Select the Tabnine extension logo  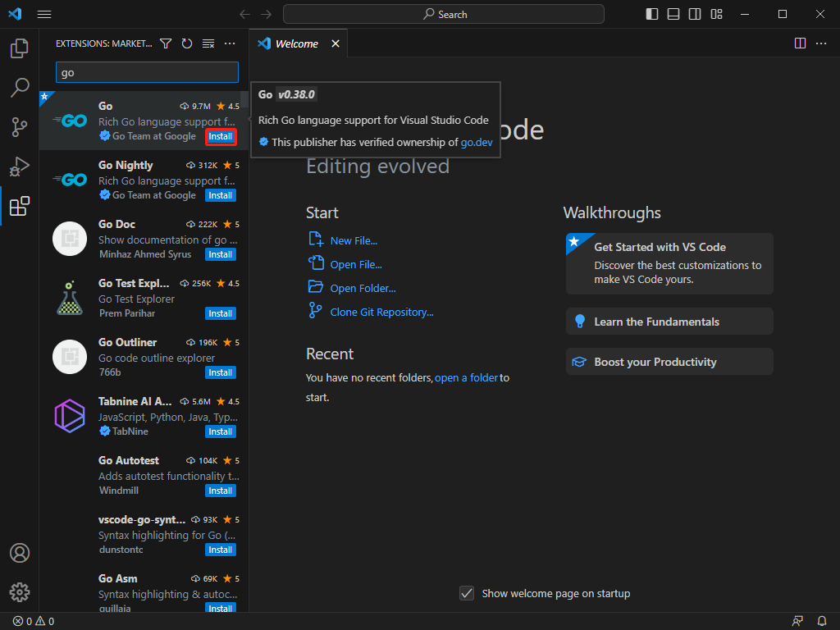70,416
